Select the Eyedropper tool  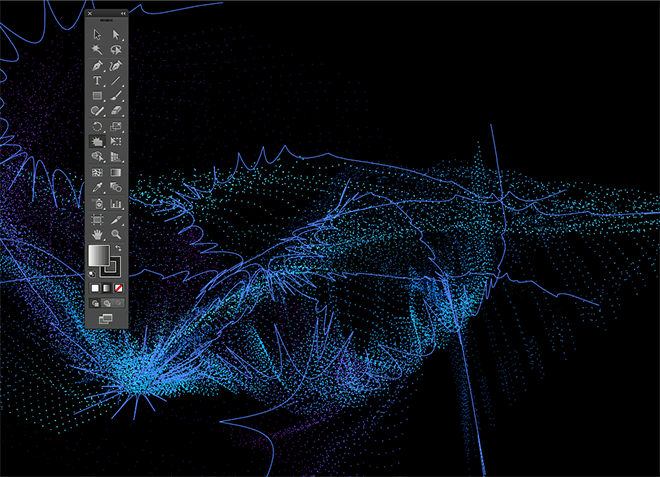97,187
